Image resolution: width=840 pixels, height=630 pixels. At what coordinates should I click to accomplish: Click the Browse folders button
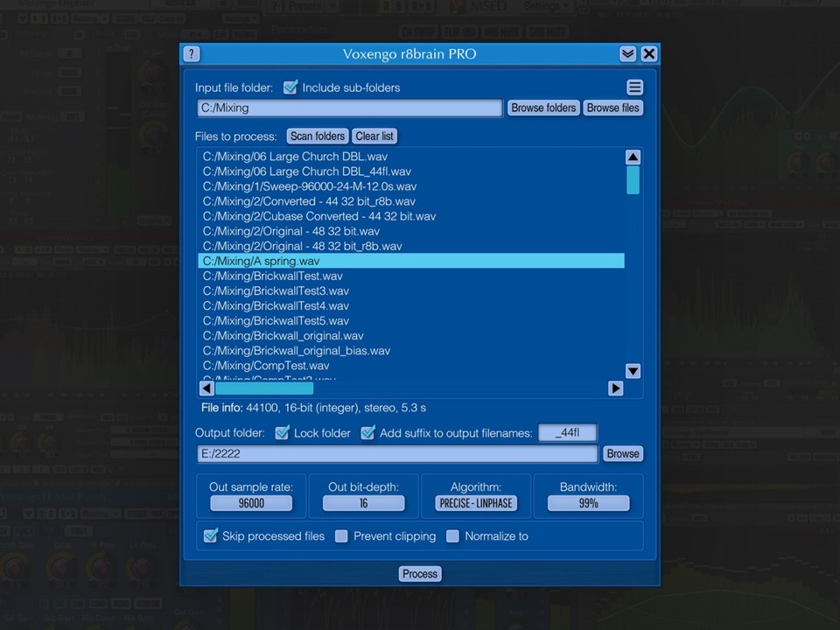543,108
